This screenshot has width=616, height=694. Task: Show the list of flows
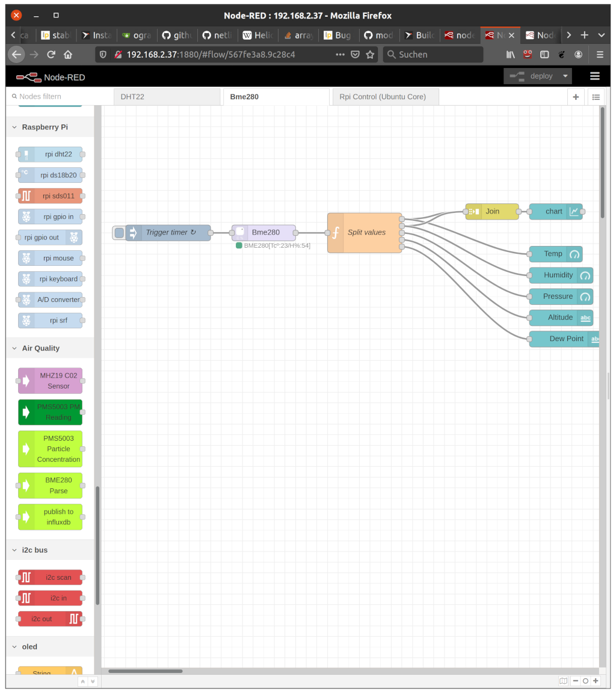(596, 97)
